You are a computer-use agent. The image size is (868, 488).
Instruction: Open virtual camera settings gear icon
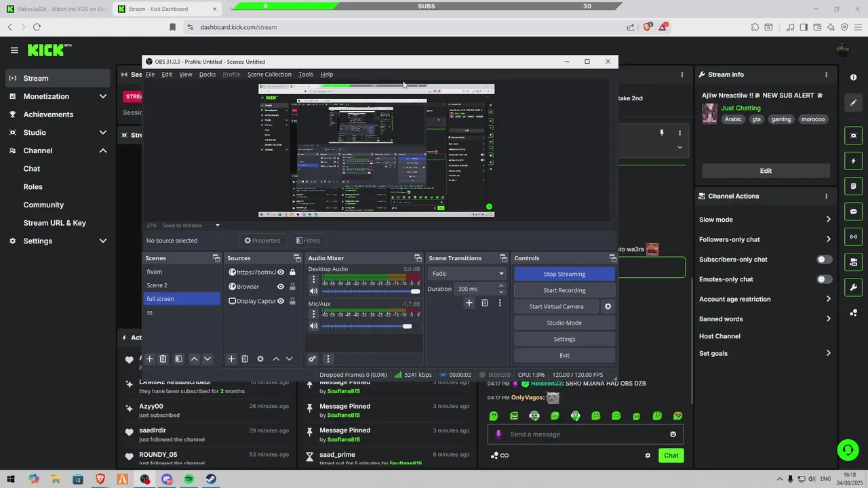coord(608,306)
